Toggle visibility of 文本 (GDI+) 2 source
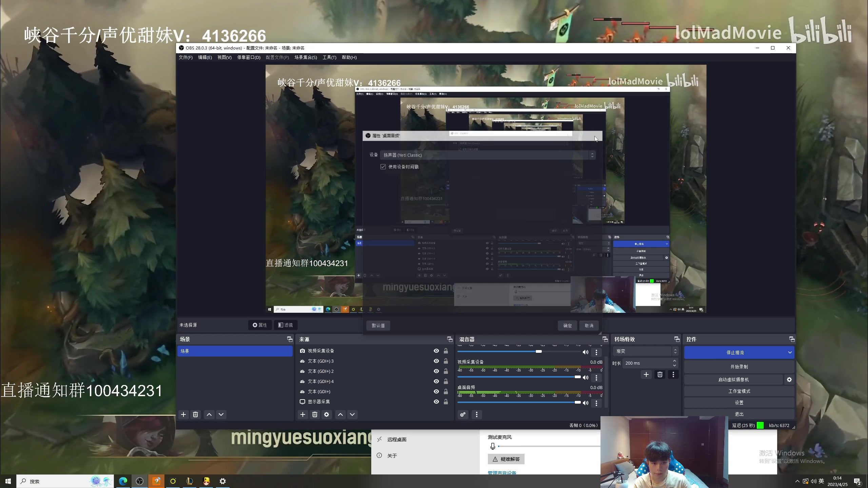Viewport: 868px width, 488px height. [436, 371]
